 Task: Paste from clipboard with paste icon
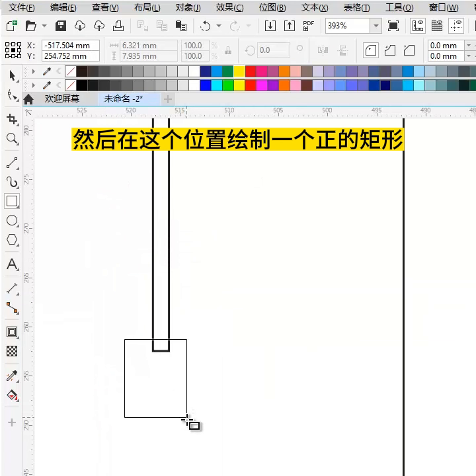(x=181, y=26)
